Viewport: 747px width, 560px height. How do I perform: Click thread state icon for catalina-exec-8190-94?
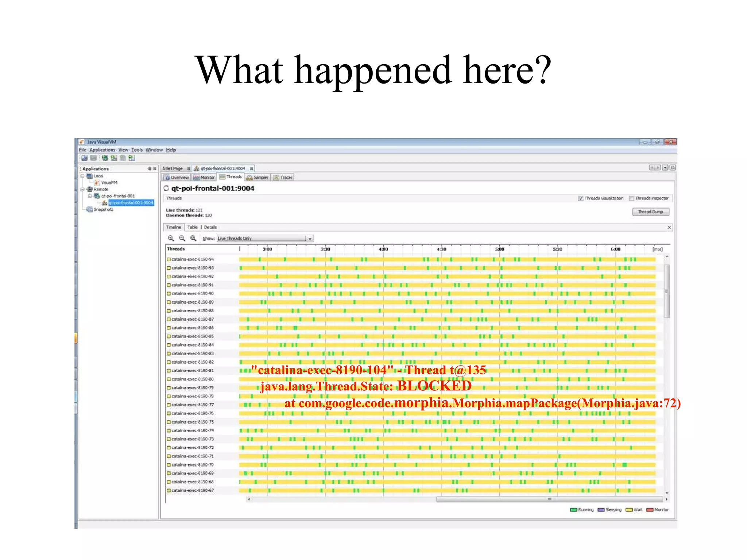coord(169,259)
